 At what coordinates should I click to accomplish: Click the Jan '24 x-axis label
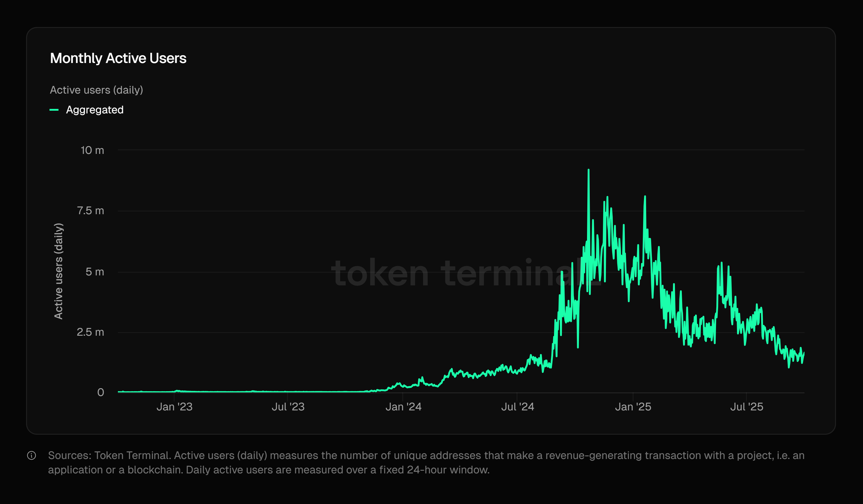(403, 407)
